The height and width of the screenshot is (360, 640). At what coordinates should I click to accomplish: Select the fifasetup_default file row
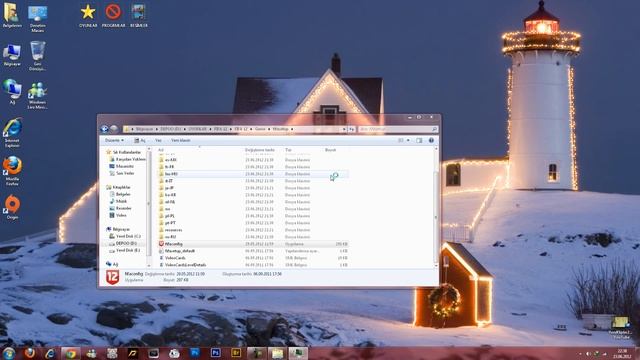253,251
